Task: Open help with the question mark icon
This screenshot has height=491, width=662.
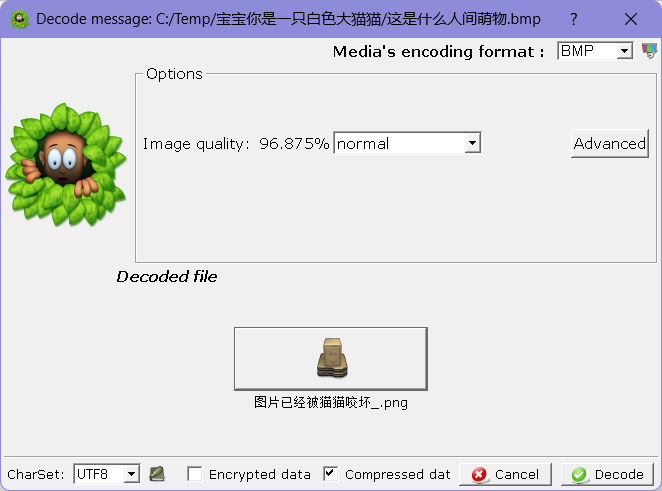Action: coord(573,19)
